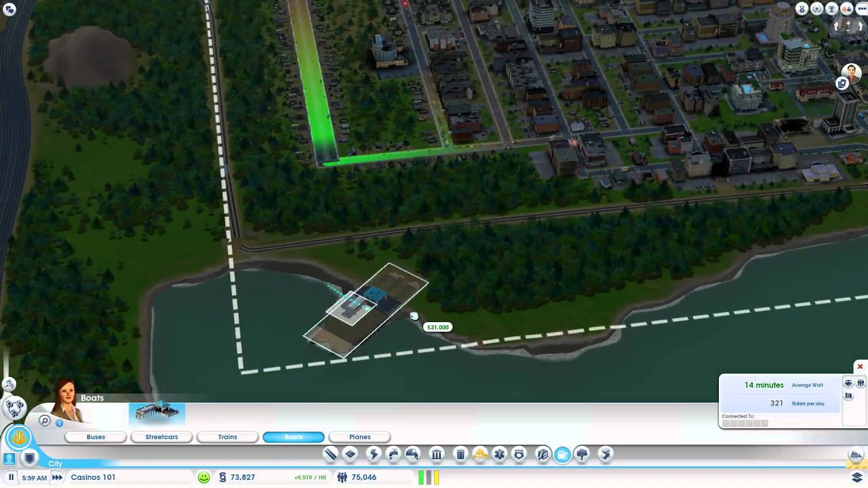
Task: Click the shield icon beside City label
Action: click(29, 458)
